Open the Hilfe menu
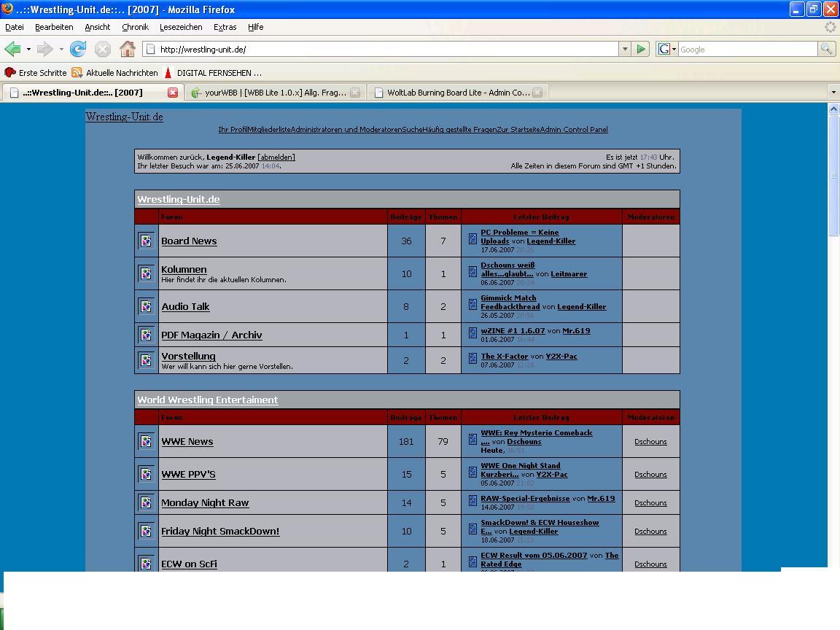The width and height of the screenshot is (840, 630). [255, 27]
